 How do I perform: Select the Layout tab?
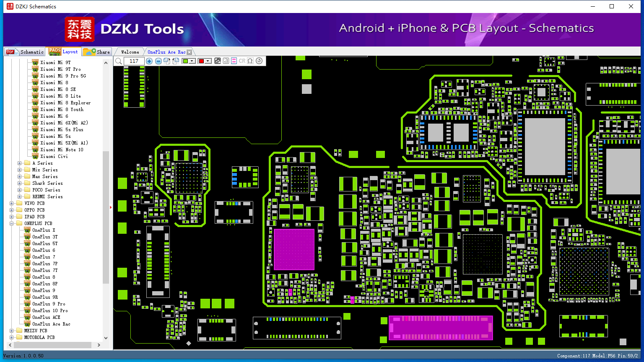[x=63, y=52]
